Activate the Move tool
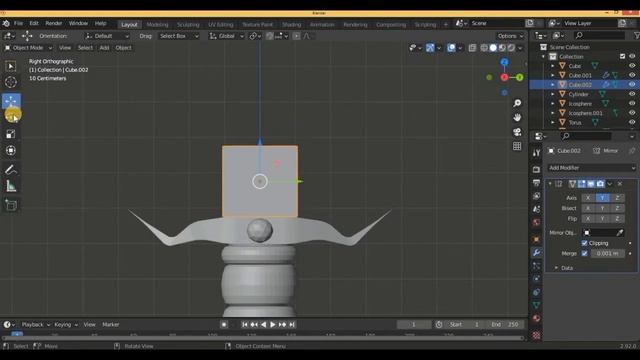This screenshot has height=360, width=640. tap(11, 100)
